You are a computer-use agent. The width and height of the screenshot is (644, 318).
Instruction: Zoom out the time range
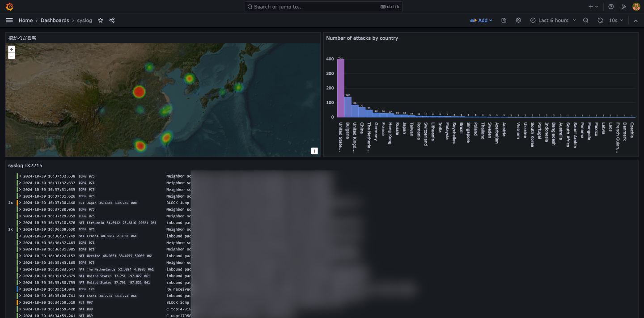tap(585, 21)
